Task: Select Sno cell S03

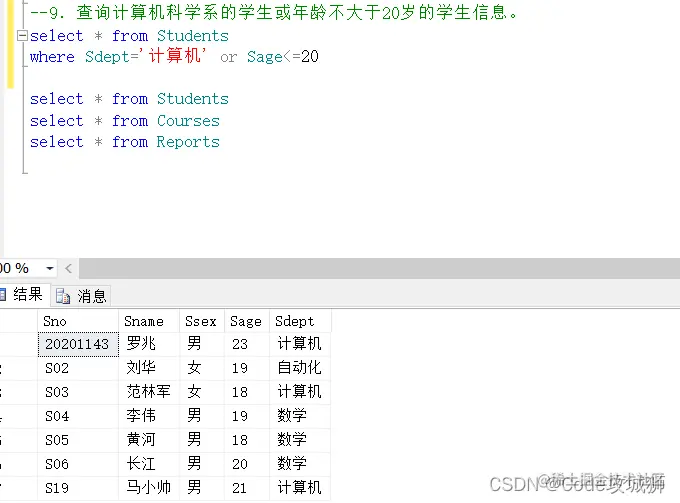Action: (x=78, y=392)
